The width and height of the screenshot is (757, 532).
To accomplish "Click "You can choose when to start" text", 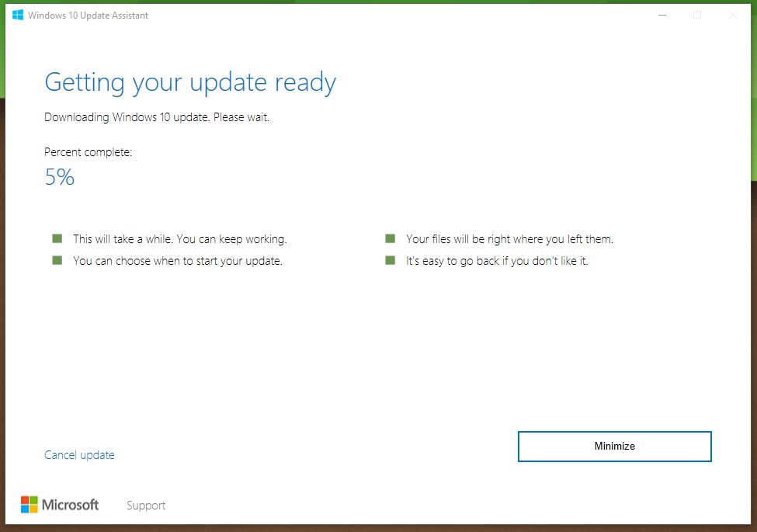I will (x=178, y=261).
